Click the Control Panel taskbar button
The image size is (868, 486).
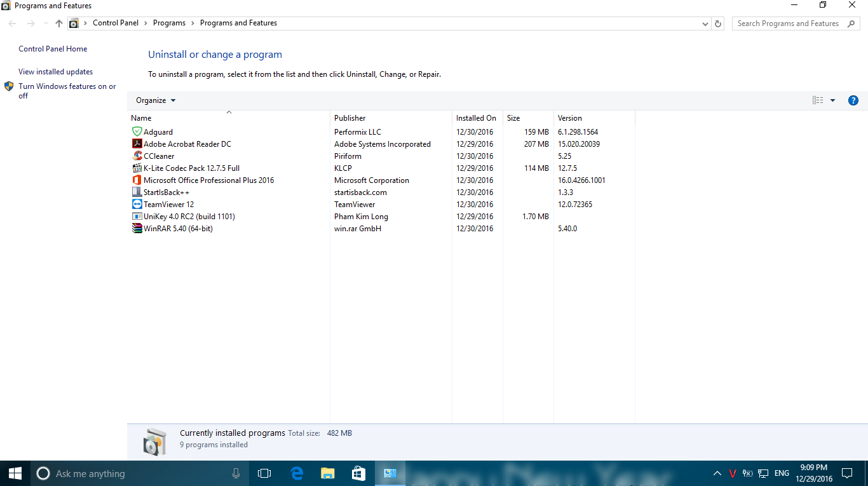coord(390,473)
